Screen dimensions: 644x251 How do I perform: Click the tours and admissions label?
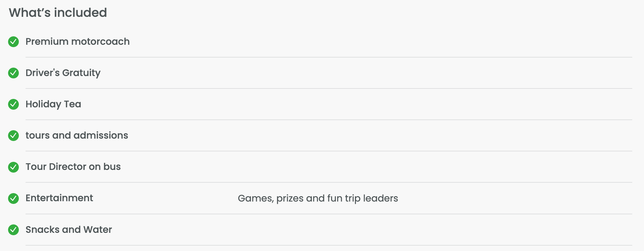tap(77, 135)
